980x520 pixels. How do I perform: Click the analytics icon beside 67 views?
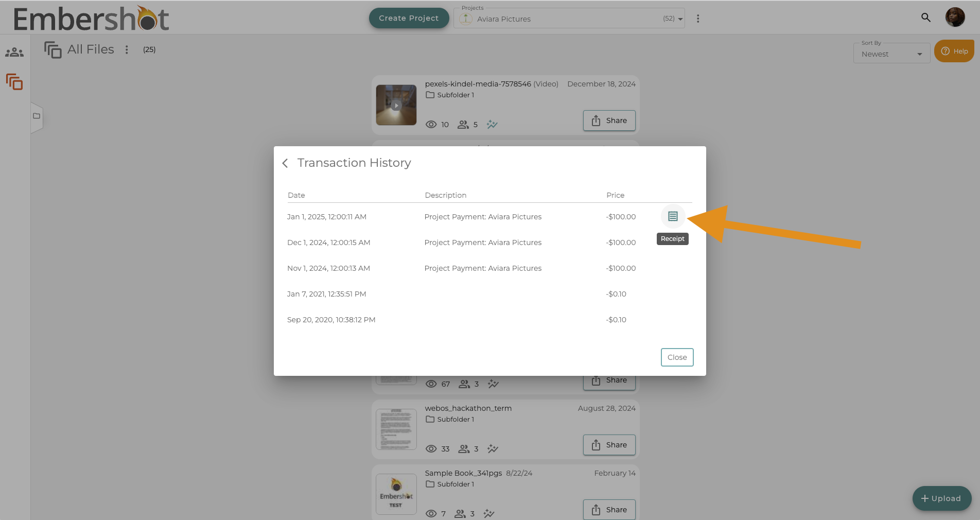pos(493,384)
